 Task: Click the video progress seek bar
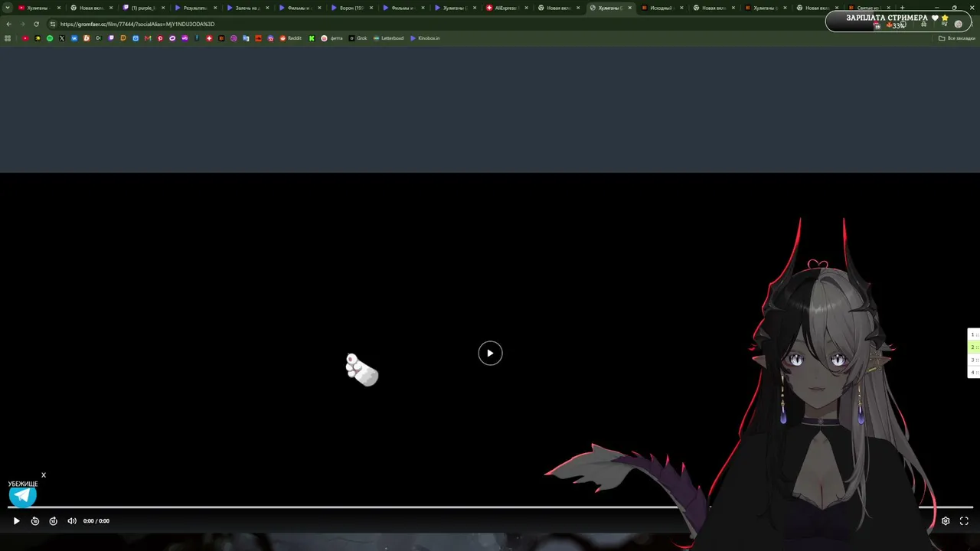pos(490,507)
